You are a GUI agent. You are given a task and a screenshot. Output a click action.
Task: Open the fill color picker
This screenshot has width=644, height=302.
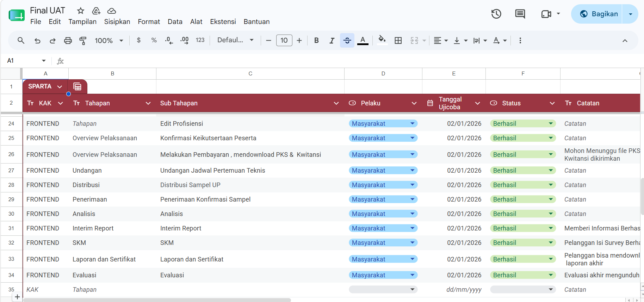pos(382,40)
